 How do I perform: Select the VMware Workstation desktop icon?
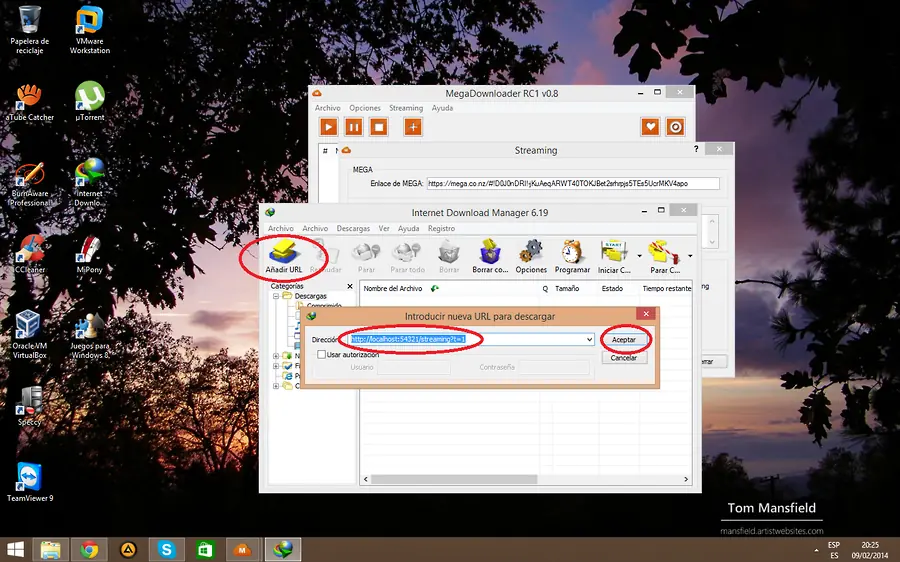click(x=90, y=30)
